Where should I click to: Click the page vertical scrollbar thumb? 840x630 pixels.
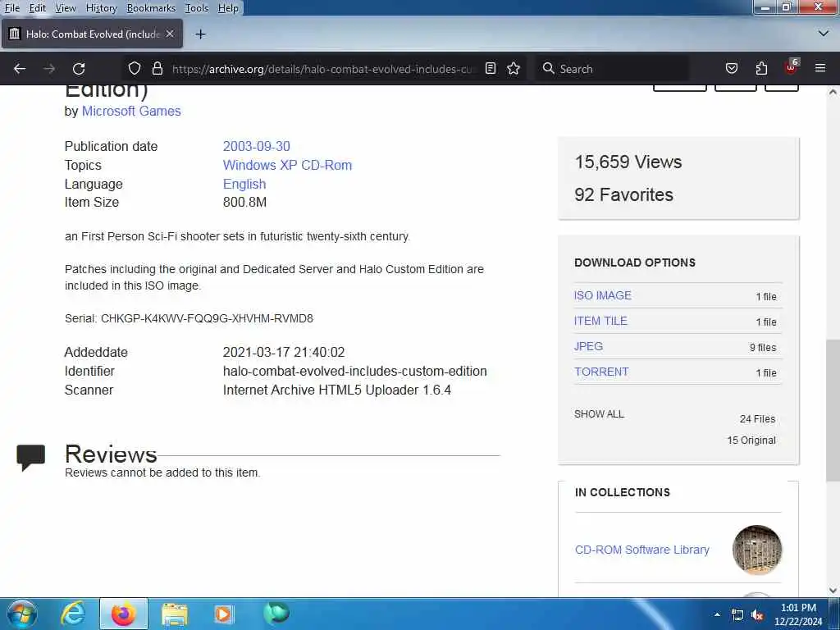point(833,410)
